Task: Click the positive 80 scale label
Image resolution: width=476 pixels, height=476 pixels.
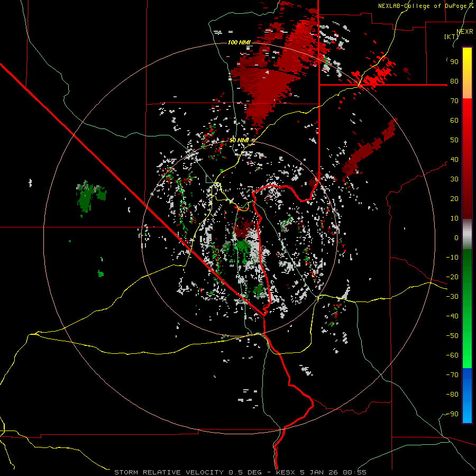Action: 454,81
